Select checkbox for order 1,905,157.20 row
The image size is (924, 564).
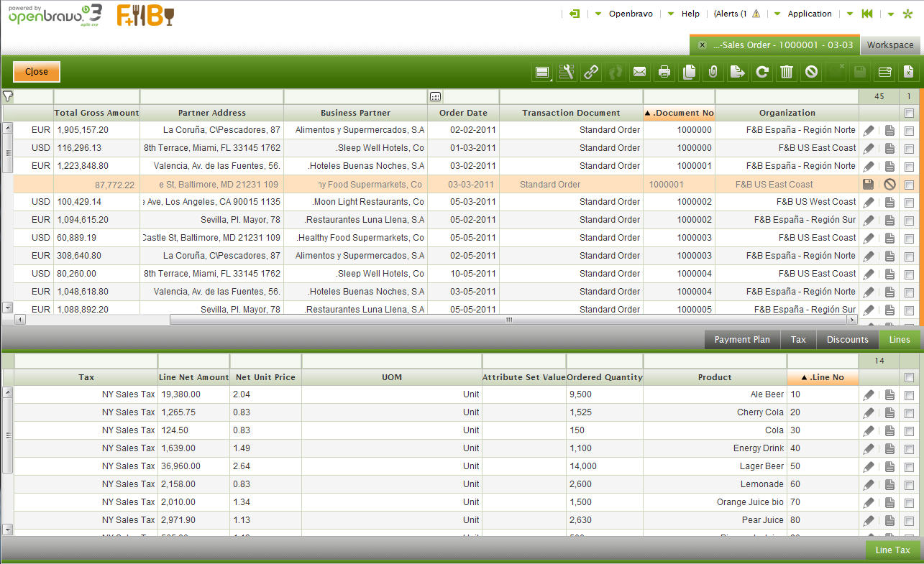tap(909, 130)
